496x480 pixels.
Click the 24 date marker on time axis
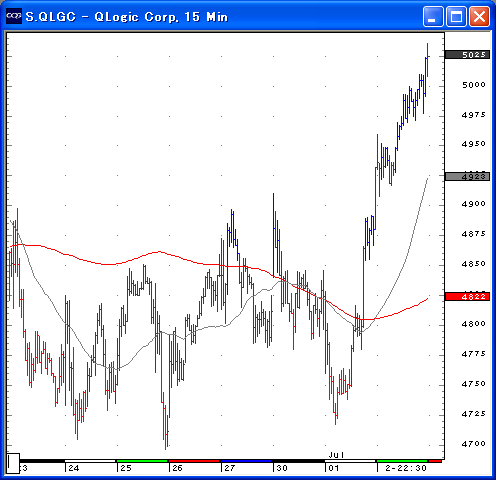coord(74,468)
